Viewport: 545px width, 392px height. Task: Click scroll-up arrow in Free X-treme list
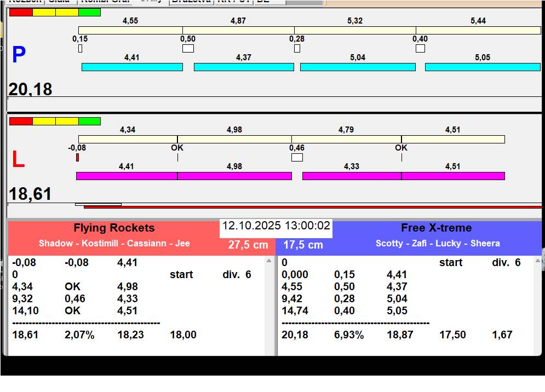tap(538, 261)
